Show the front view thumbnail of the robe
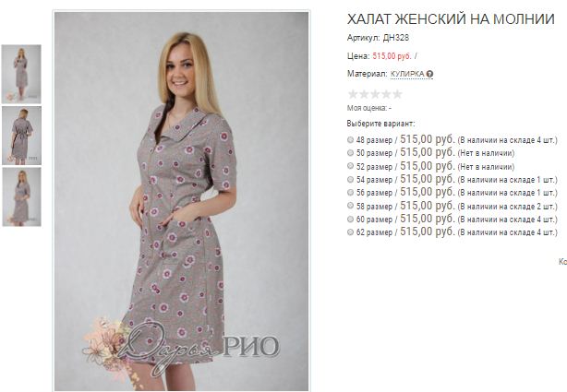The image size is (567, 392). [x=21, y=74]
